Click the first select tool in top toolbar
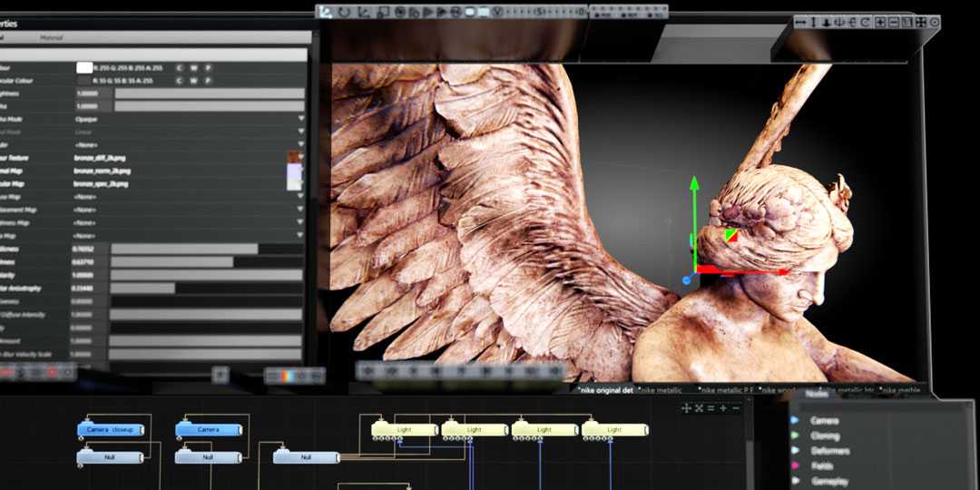The width and height of the screenshot is (980, 490). tap(326, 12)
